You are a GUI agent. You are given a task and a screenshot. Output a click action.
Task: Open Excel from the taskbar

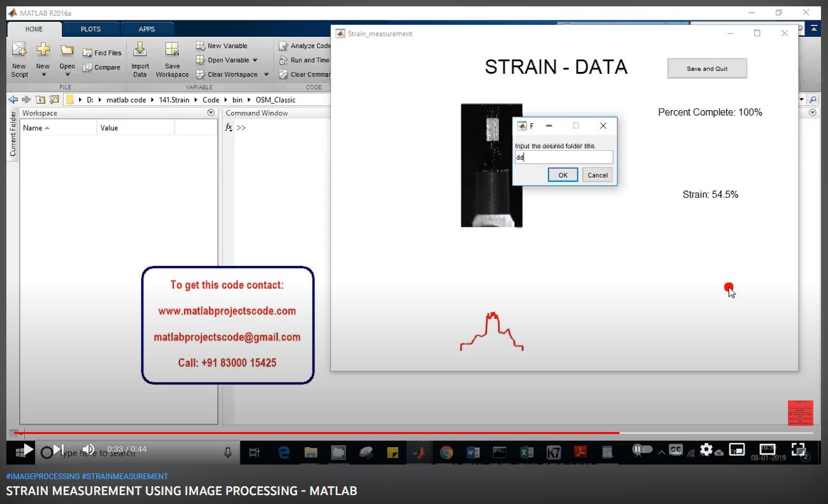[526, 452]
